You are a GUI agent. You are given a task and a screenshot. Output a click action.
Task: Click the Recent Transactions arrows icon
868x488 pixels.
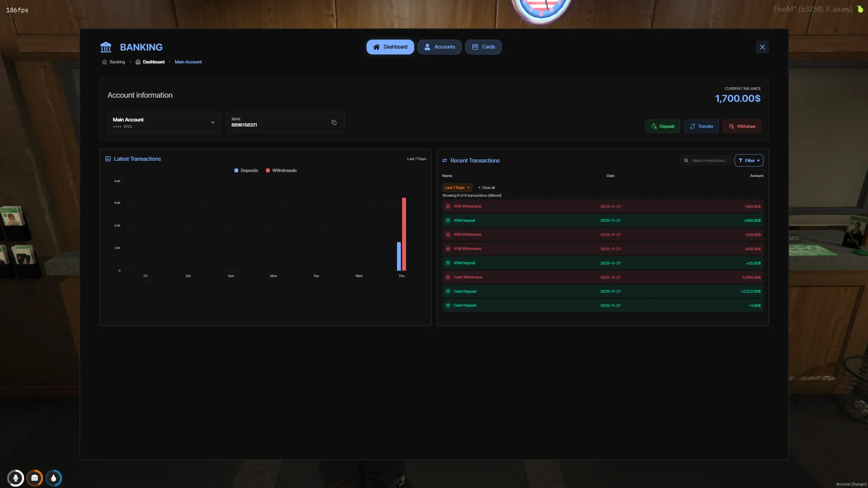click(444, 160)
